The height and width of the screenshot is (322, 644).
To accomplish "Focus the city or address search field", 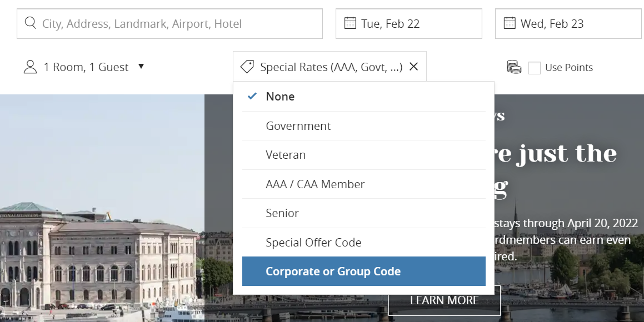I will click(178, 23).
